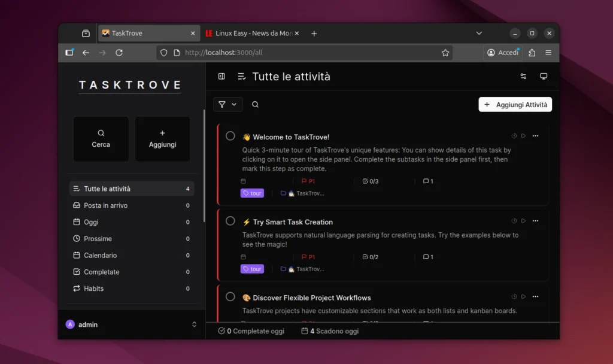Click the Aggiungi Attività button
613x364 pixels.
click(515, 104)
